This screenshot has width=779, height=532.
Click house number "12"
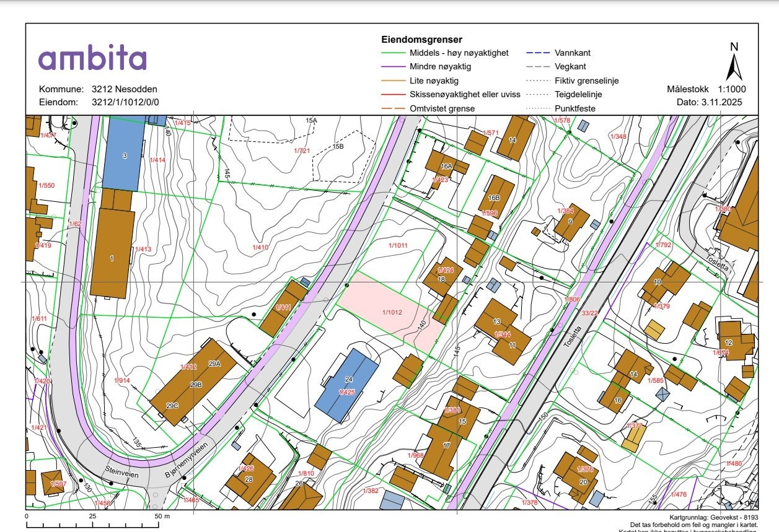coord(729,342)
